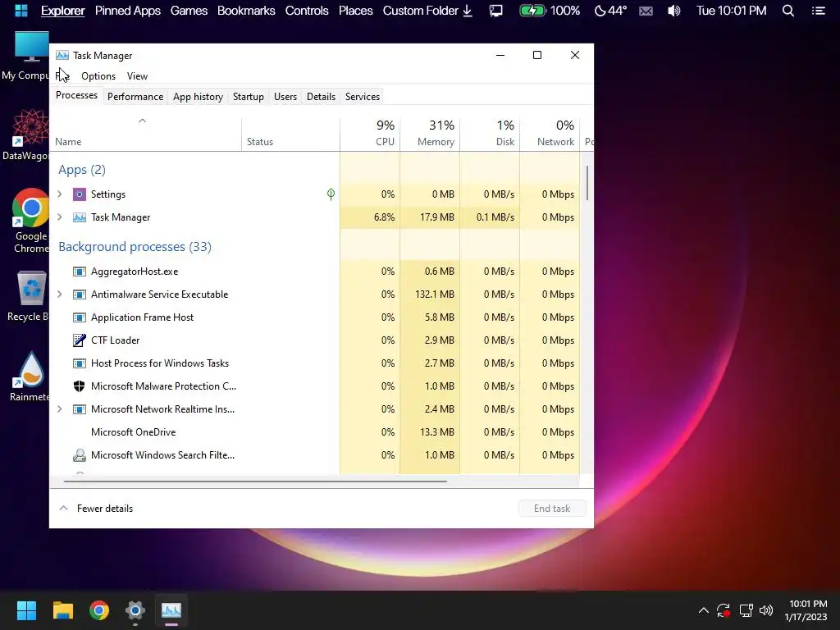
Task: Click the vertical scrollbar in process list
Action: point(587,183)
